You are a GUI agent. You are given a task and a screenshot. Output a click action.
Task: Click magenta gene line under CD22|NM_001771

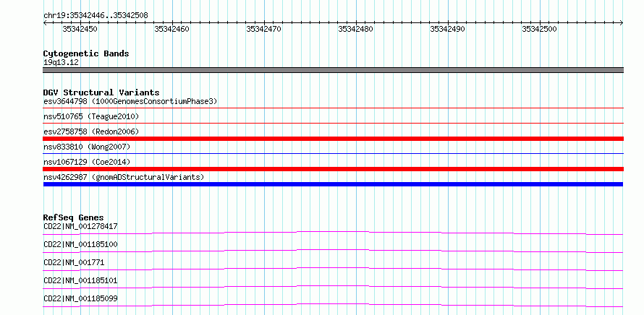pyautogui.click(x=333, y=268)
